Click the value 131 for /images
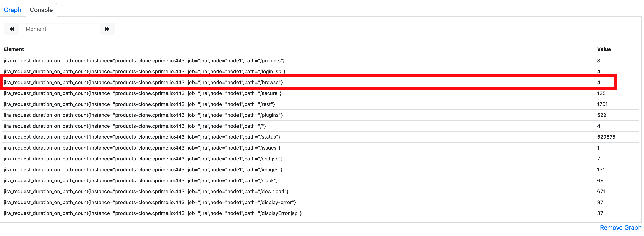This screenshot has width=644, height=236. click(x=601, y=170)
